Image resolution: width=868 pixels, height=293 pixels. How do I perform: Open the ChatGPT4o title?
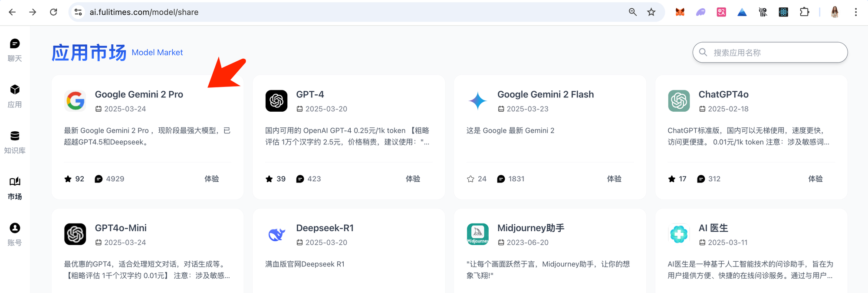(723, 94)
